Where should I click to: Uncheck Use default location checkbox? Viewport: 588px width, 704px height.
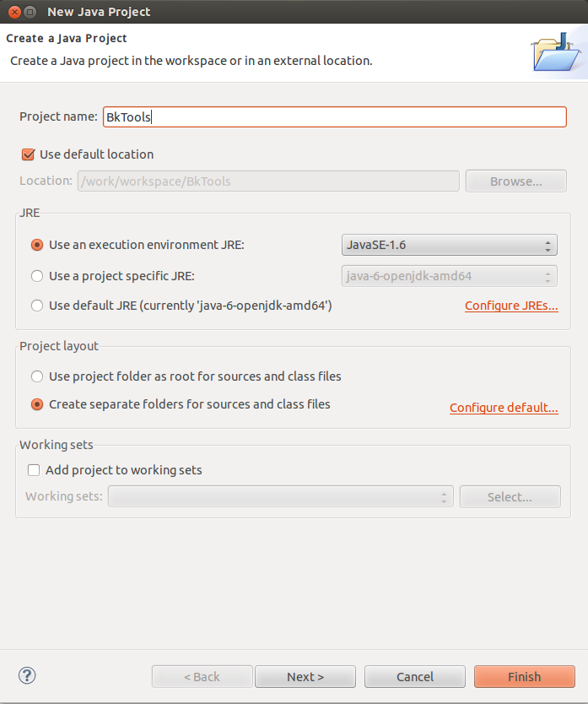[28, 154]
